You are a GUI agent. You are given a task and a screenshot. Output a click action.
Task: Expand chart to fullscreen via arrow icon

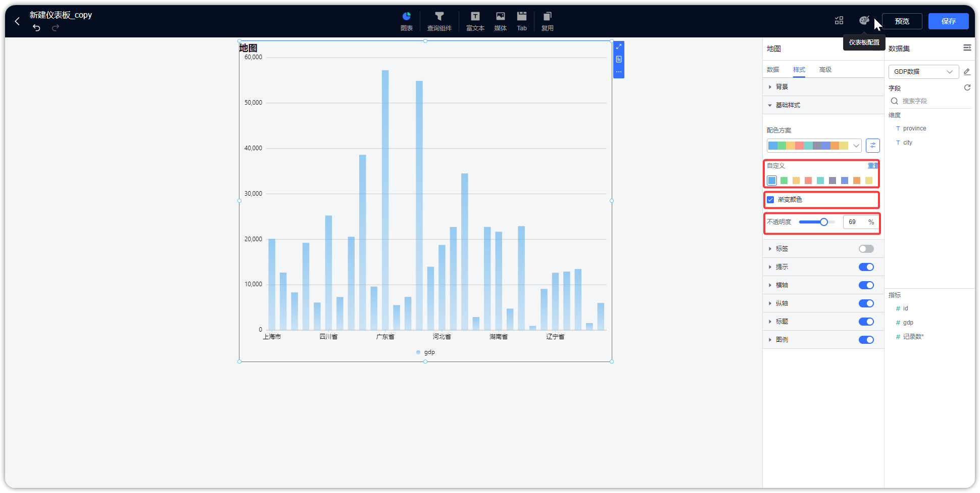click(619, 47)
